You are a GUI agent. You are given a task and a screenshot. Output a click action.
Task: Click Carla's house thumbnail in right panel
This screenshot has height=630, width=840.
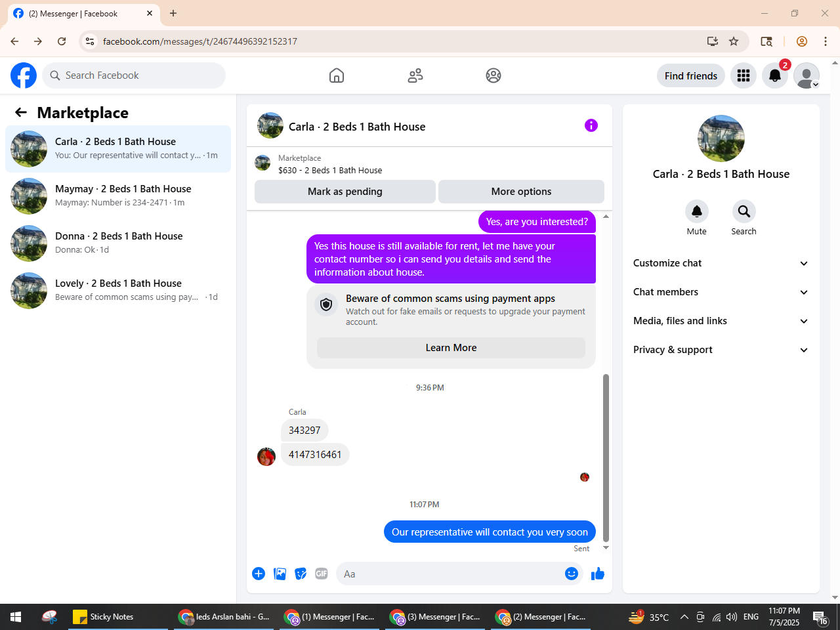pos(721,138)
